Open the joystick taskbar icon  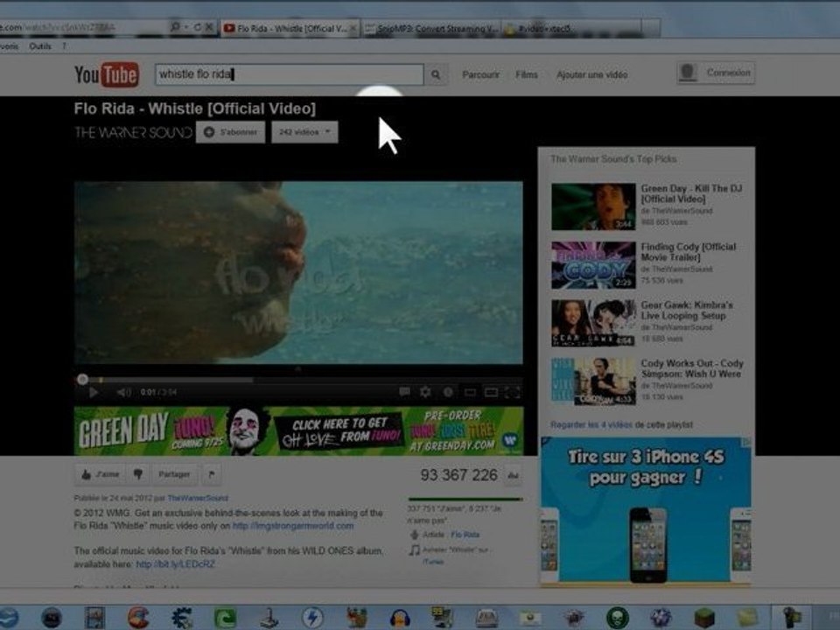(269, 618)
